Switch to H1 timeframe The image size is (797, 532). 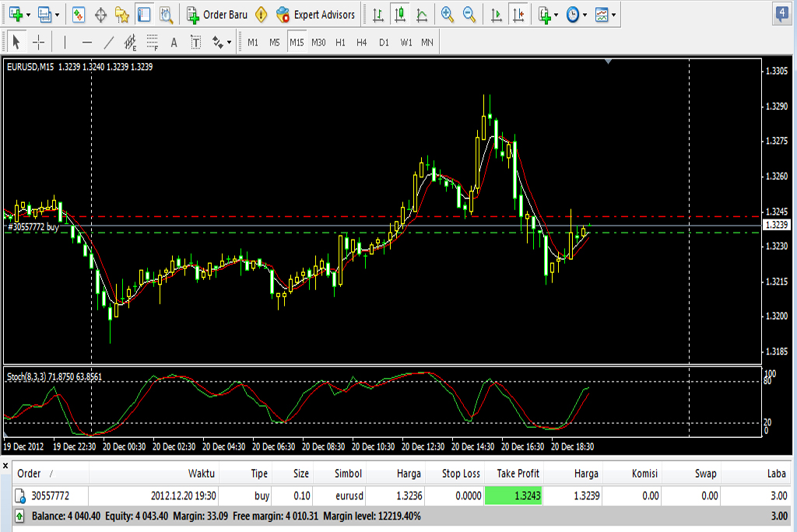pos(341,43)
